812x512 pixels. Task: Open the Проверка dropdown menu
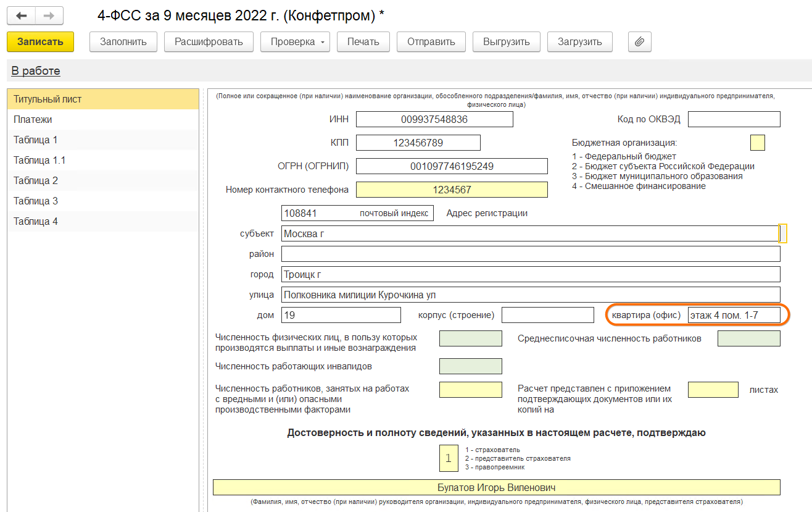(x=296, y=42)
